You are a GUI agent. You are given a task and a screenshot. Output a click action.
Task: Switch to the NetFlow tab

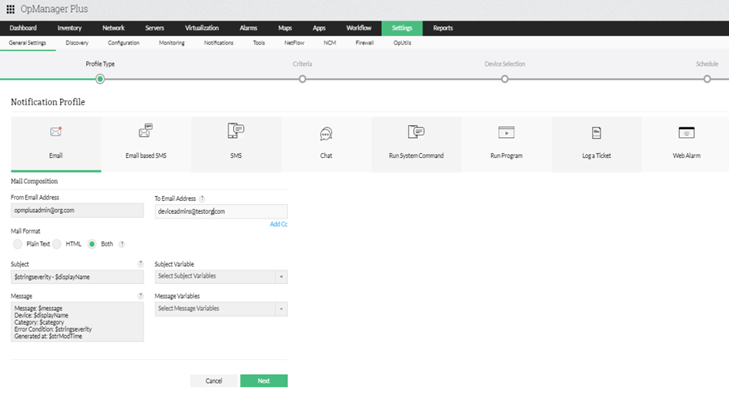click(x=294, y=43)
